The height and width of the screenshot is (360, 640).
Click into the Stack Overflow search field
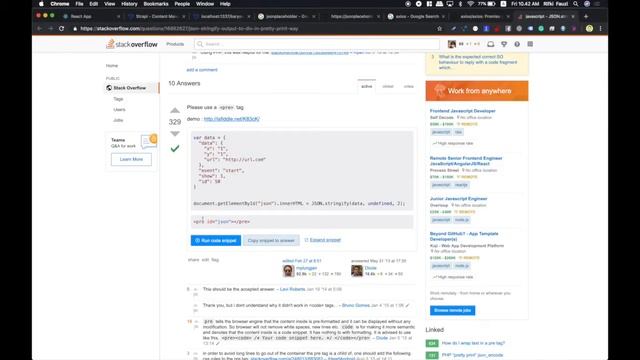click(317, 44)
